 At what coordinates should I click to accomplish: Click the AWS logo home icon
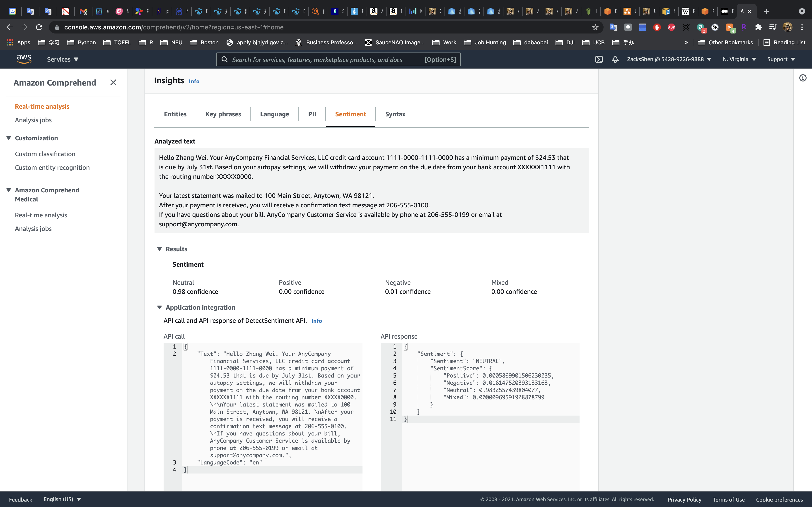pos(24,59)
